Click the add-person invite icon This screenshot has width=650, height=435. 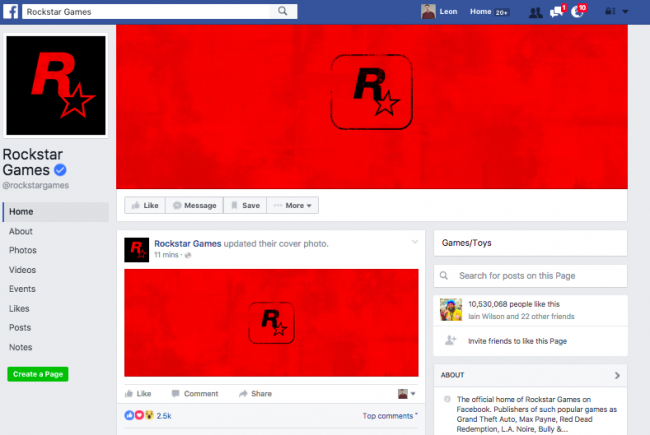tap(451, 340)
